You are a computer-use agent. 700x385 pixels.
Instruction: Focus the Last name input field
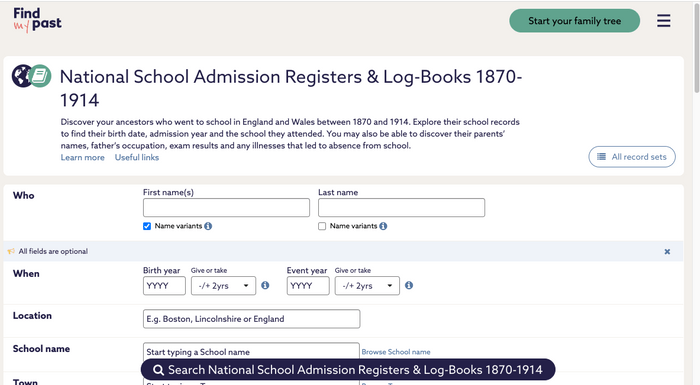tap(401, 208)
